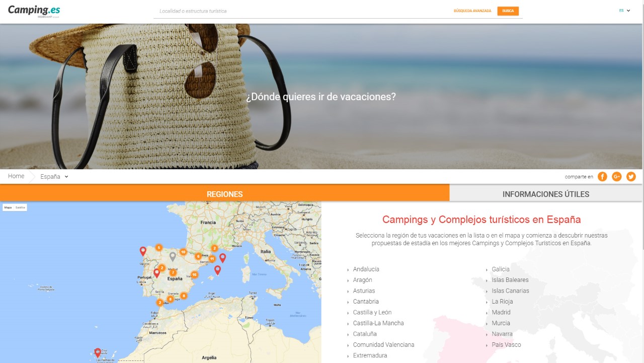The width and height of the screenshot is (644, 363).
Task: Select the REGIONES tab
Action: [225, 194]
